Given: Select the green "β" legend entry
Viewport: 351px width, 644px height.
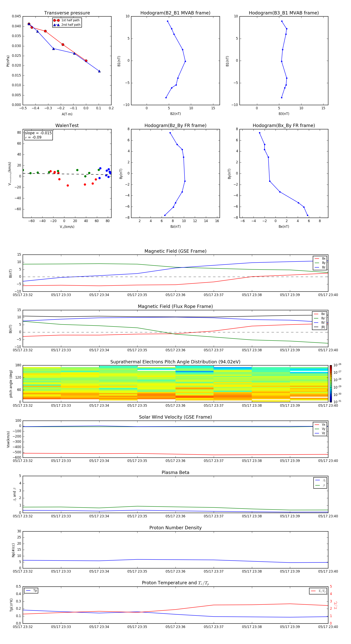Looking at the screenshot, I should point(320,485).
